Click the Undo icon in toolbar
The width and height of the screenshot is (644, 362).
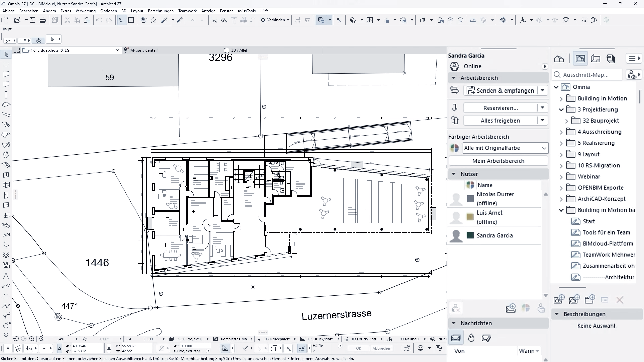coord(99,20)
